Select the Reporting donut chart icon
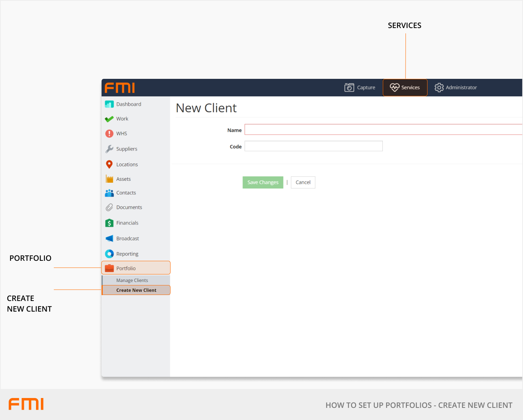The height and width of the screenshot is (420, 523). click(109, 254)
